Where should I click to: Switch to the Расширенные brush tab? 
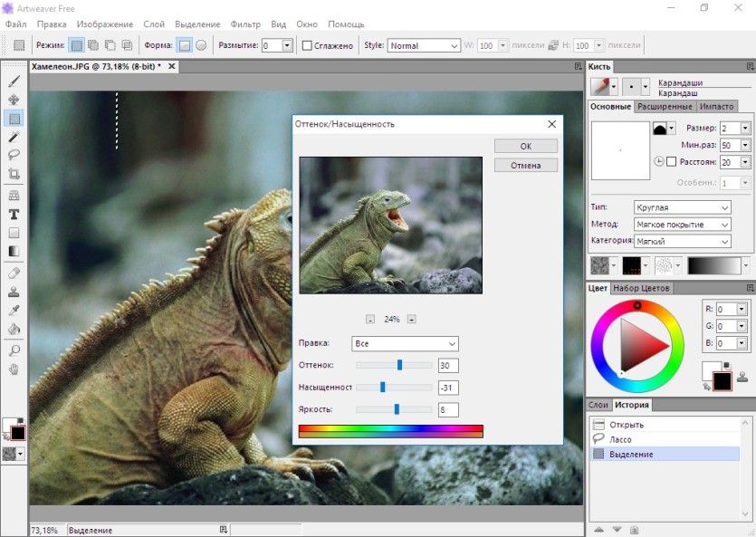tap(665, 107)
